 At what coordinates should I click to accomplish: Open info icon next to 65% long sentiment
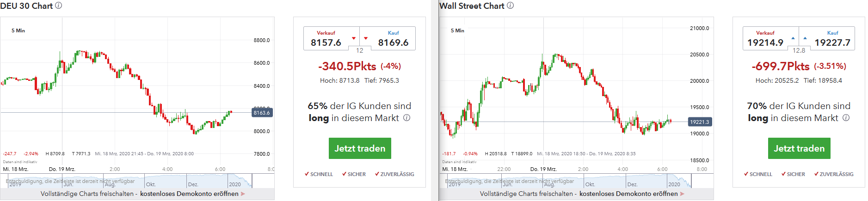(x=407, y=118)
